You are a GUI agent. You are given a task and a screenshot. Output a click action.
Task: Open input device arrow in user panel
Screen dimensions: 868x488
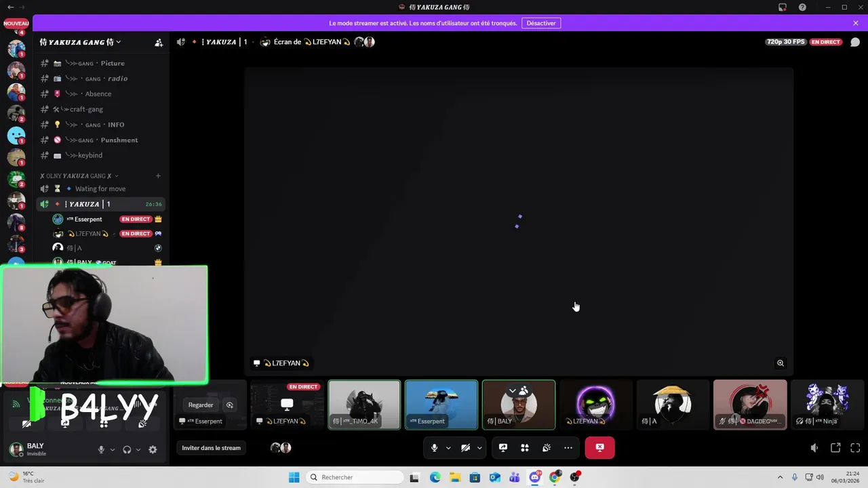(x=113, y=449)
